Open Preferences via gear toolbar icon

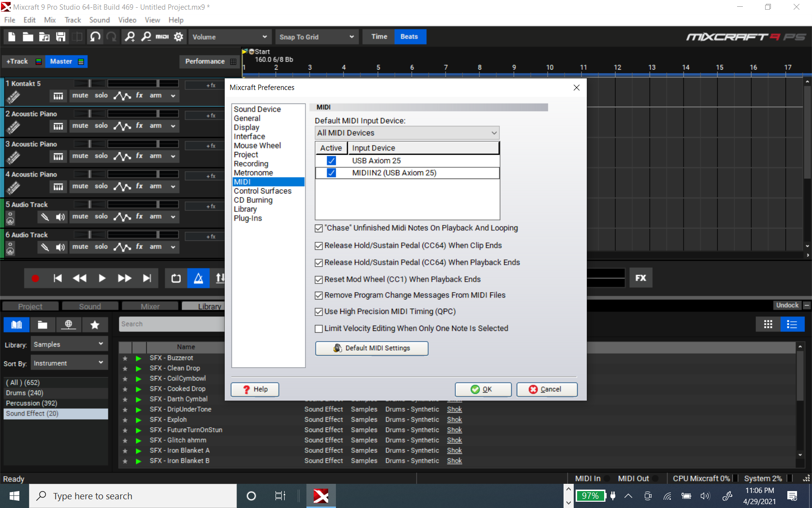pos(178,37)
